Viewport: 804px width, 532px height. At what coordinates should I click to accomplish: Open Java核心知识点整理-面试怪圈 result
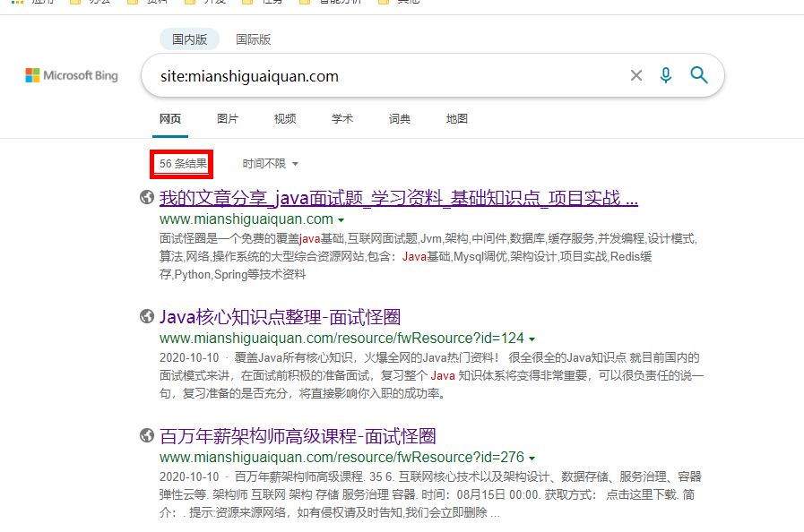coord(280,317)
